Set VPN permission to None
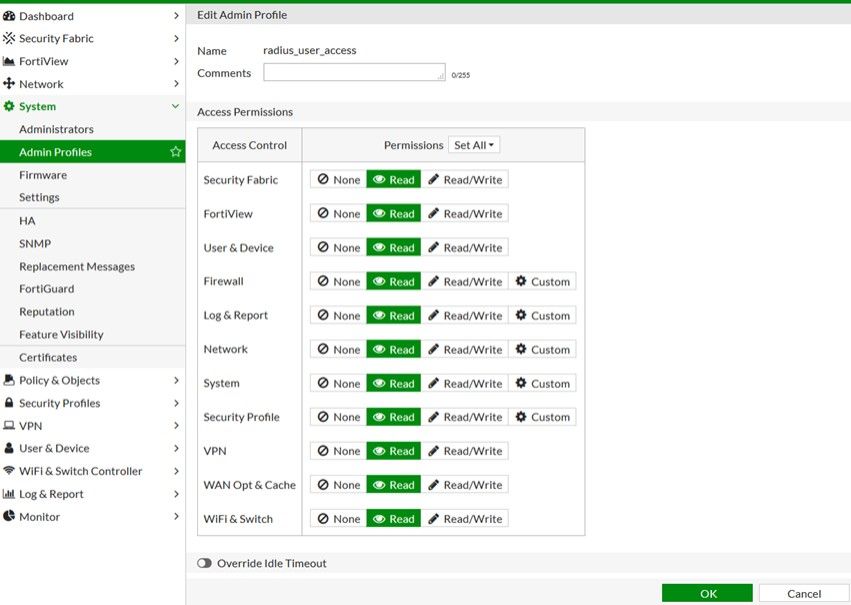 [339, 451]
